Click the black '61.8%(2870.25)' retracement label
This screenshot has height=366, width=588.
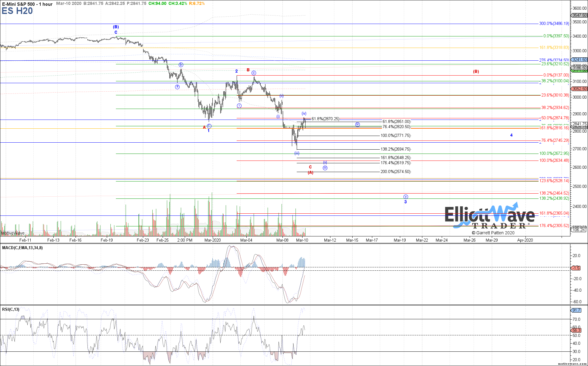(x=326, y=119)
